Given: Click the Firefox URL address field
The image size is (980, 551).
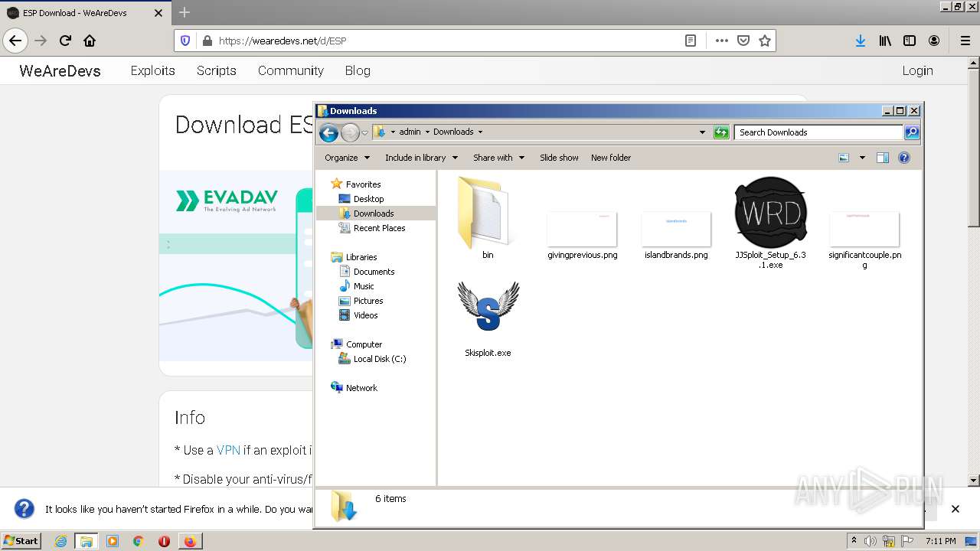Looking at the screenshot, I should click(x=448, y=41).
